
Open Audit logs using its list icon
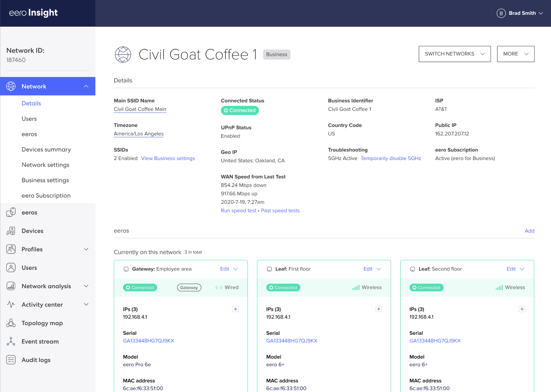point(11,359)
